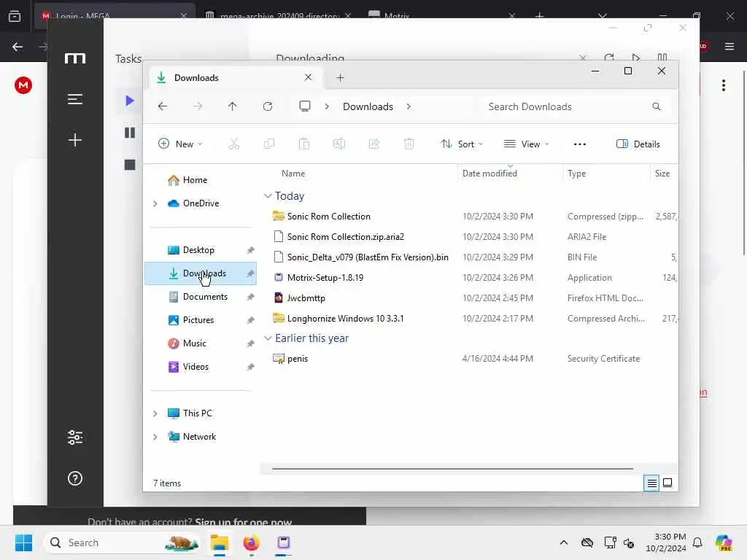The width and height of the screenshot is (747, 560).
Task: Click the PC icon in address bar
Action: pos(305,106)
